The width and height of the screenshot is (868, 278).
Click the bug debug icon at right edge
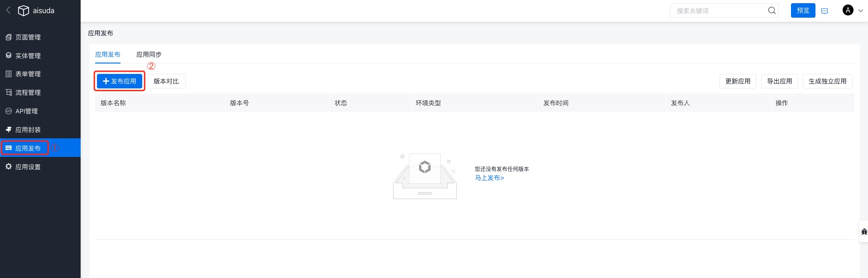coord(863,232)
